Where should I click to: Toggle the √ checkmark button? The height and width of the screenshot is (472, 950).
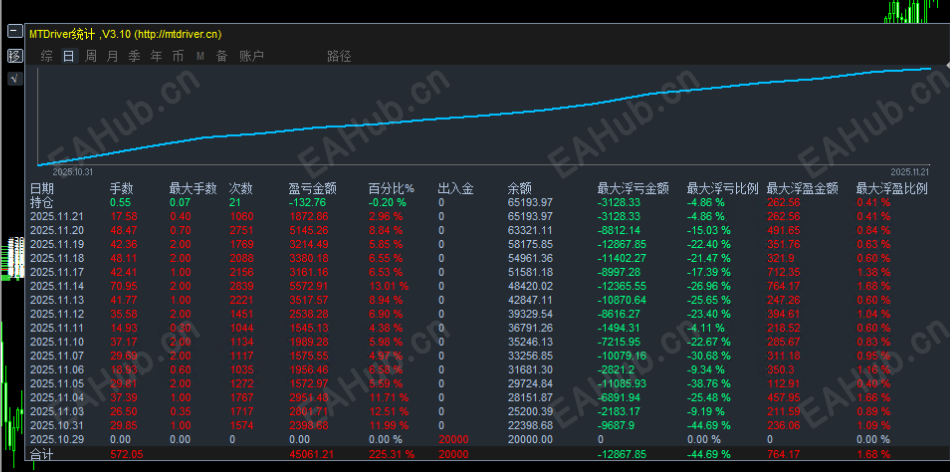[x=15, y=78]
